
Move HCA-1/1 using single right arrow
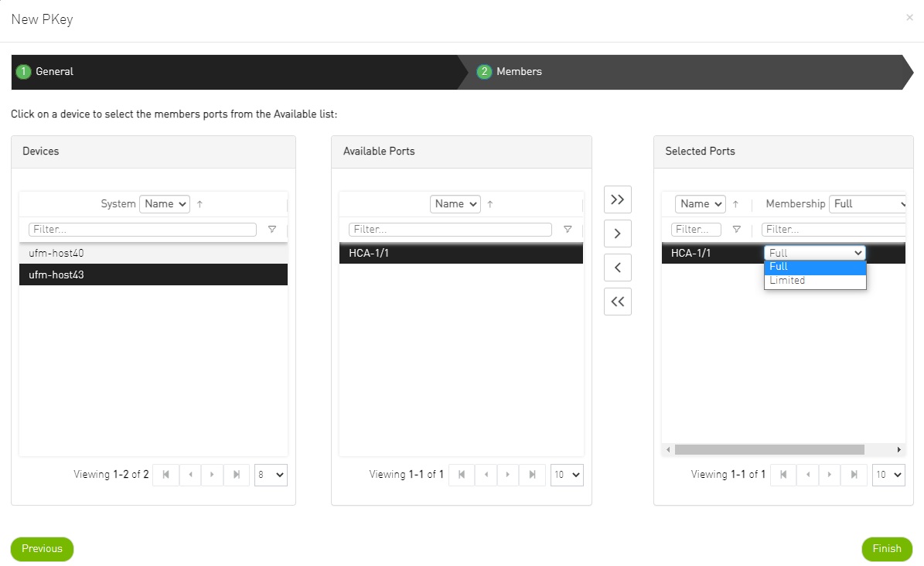point(617,233)
